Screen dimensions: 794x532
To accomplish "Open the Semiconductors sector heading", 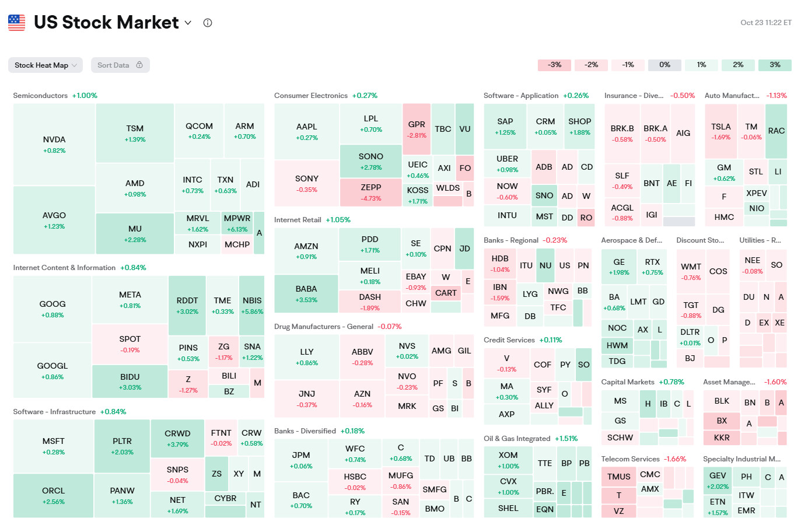I will 40,96.
